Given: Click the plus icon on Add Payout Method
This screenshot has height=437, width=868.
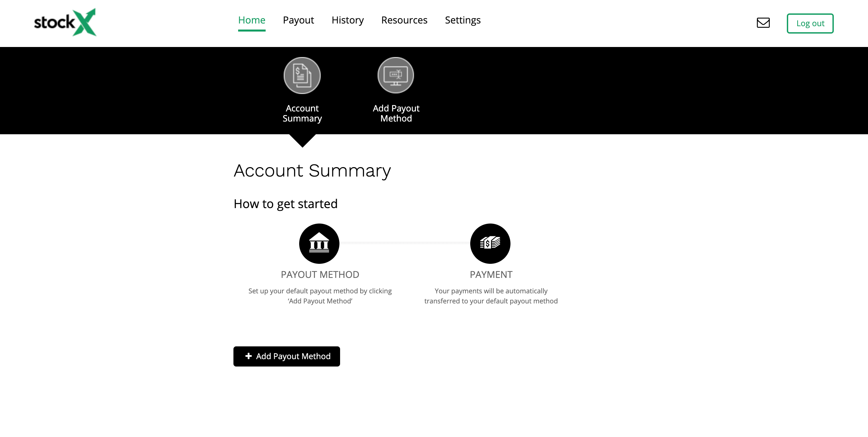Looking at the screenshot, I should tap(248, 356).
